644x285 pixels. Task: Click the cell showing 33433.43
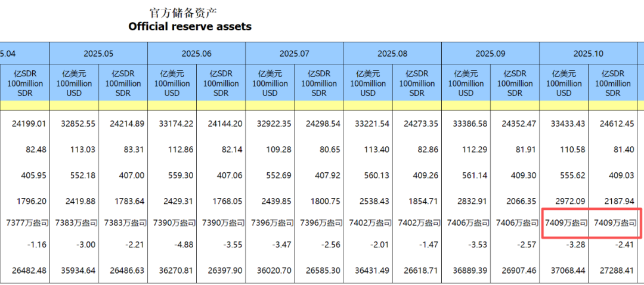pyautogui.click(x=568, y=123)
